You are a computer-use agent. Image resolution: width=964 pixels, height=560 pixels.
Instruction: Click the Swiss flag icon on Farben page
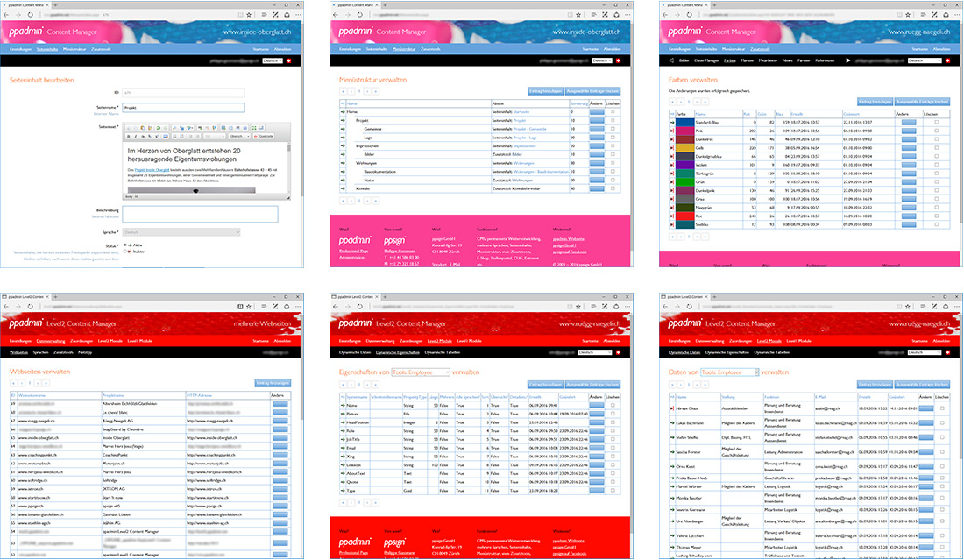(948, 60)
